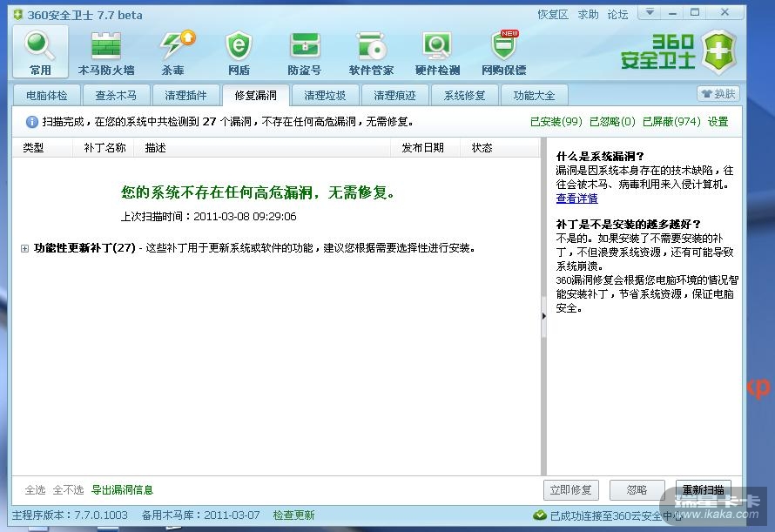The width and height of the screenshot is (775, 532).
Task: Open 论坛 in the title bar
Action: [618, 15]
